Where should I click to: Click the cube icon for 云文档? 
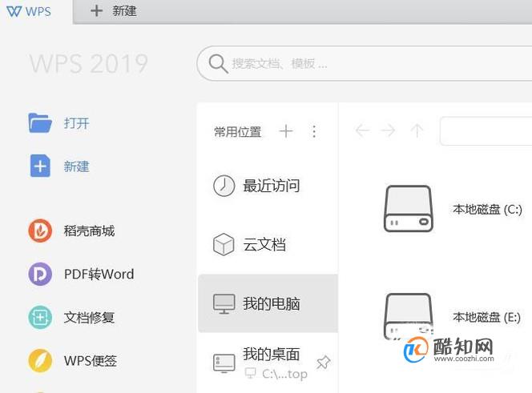(224, 244)
